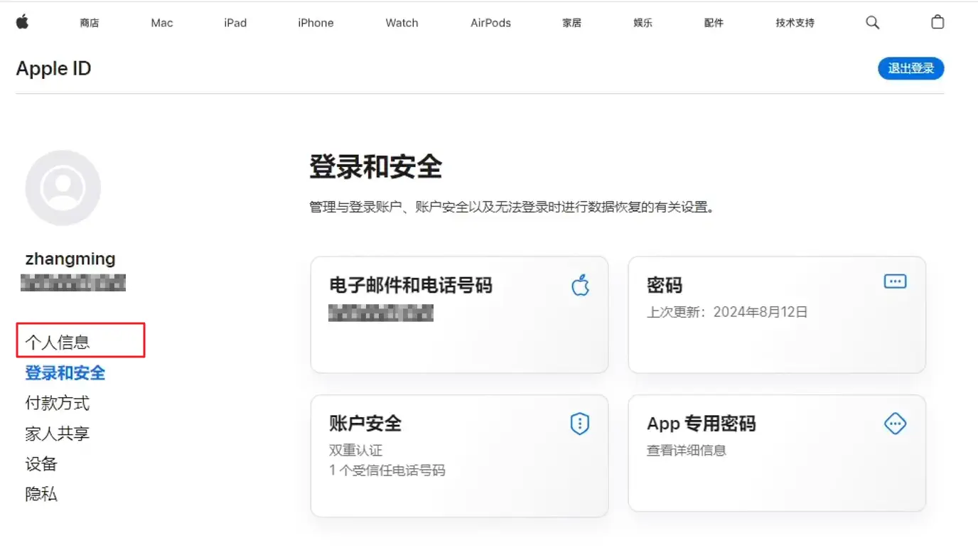Open the 娱乐 menu
Screen dimensions: 978x560
tap(643, 23)
